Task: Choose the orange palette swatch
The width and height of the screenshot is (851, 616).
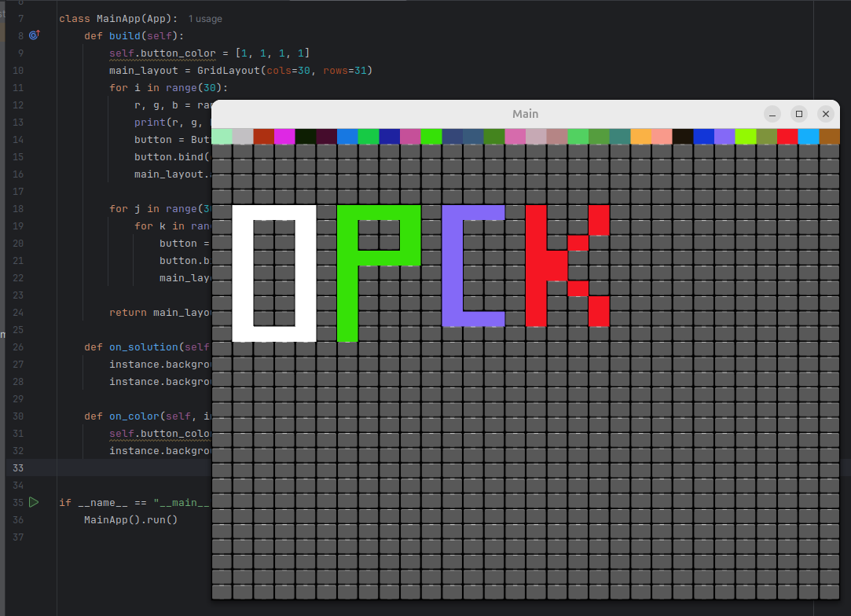Action: click(x=641, y=136)
